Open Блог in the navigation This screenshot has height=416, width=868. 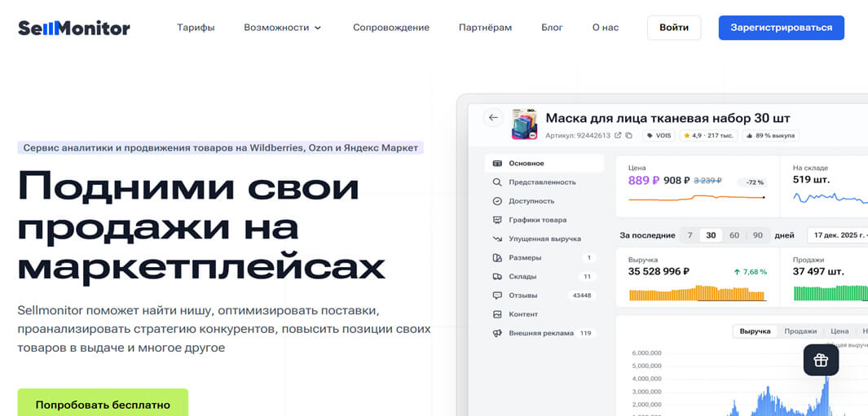552,28
